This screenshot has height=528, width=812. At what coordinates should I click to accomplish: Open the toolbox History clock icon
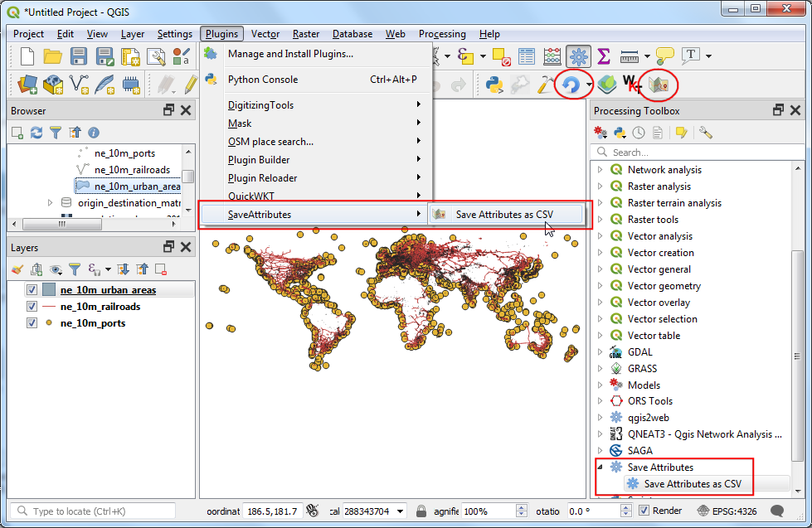(x=639, y=133)
